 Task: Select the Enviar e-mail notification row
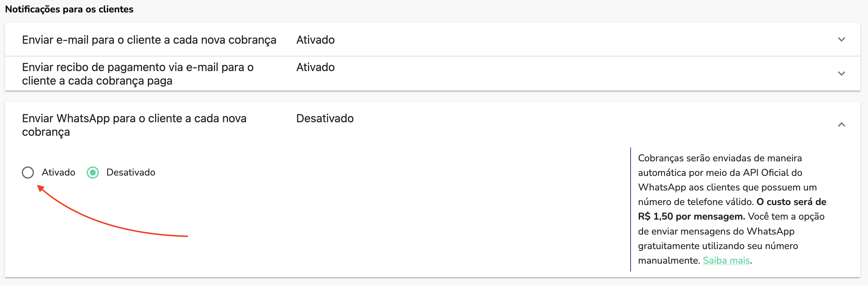pos(149,40)
